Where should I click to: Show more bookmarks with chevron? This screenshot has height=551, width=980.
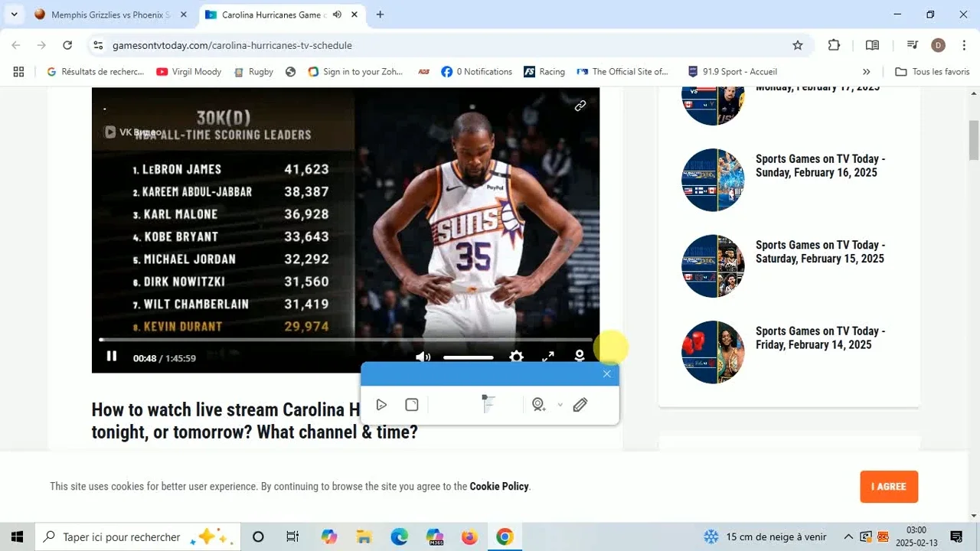point(866,72)
